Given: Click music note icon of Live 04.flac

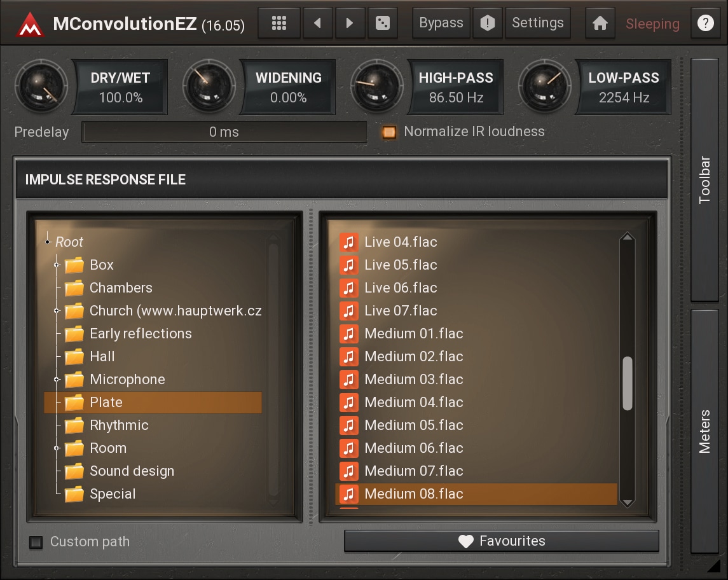Looking at the screenshot, I should click(x=348, y=242).
